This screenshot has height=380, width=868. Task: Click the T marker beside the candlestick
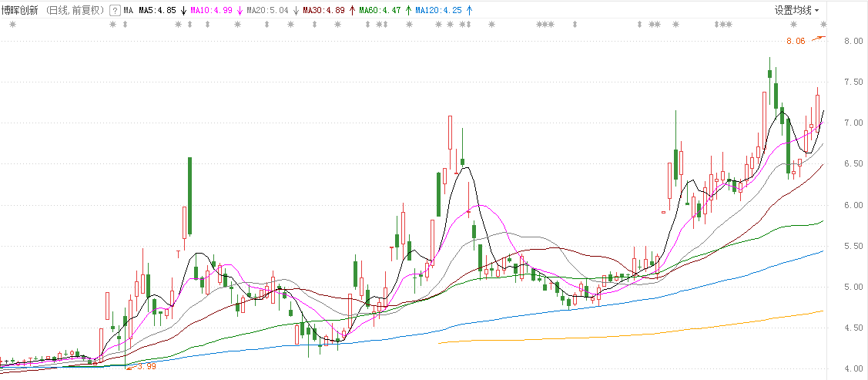(178, 254)
